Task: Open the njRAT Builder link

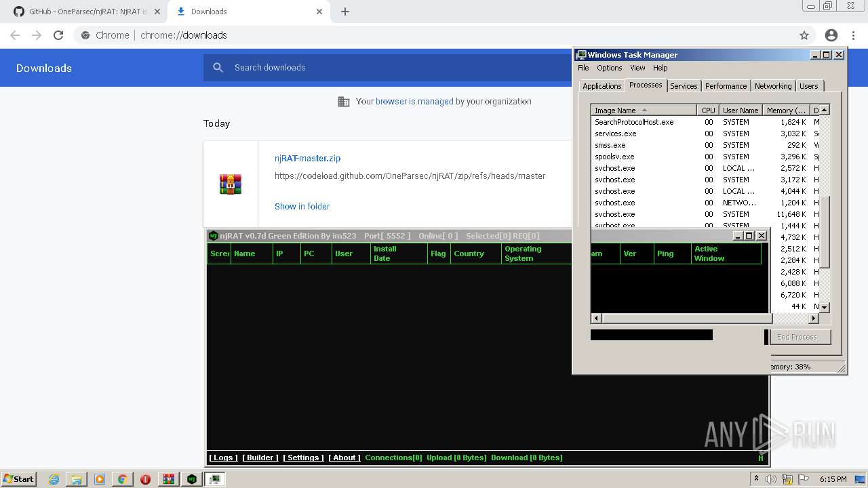Action: [260, 457]
